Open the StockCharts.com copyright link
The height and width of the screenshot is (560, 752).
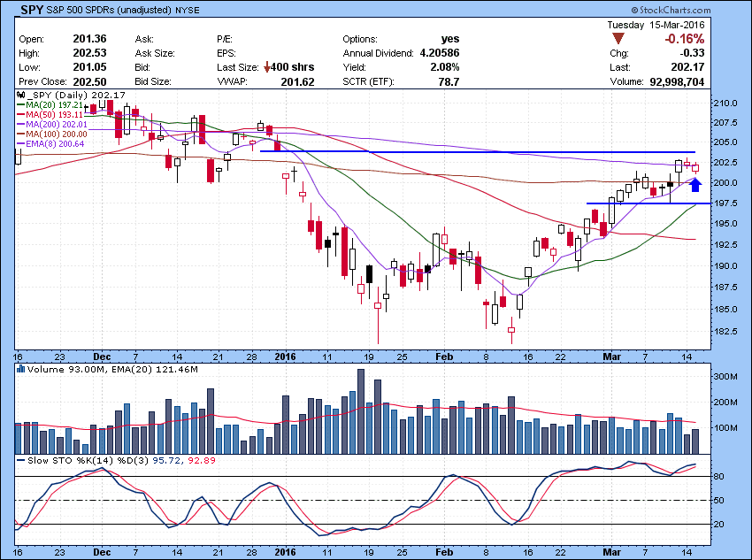pos(671,10)
